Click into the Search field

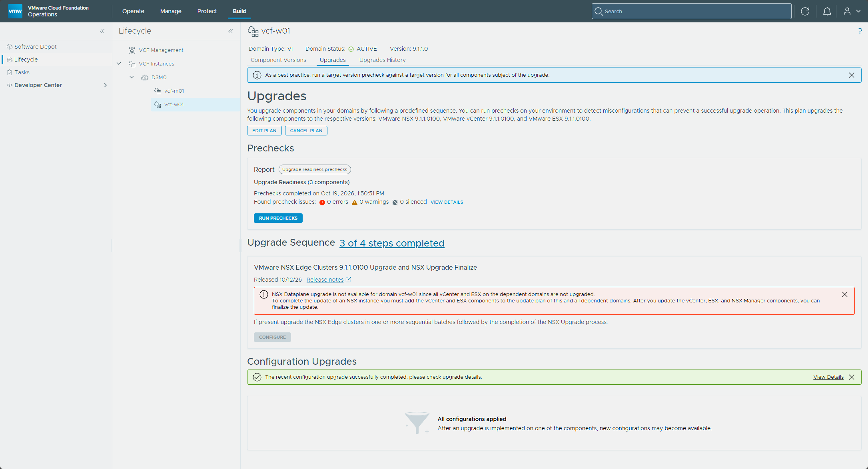tap(691, 11)
